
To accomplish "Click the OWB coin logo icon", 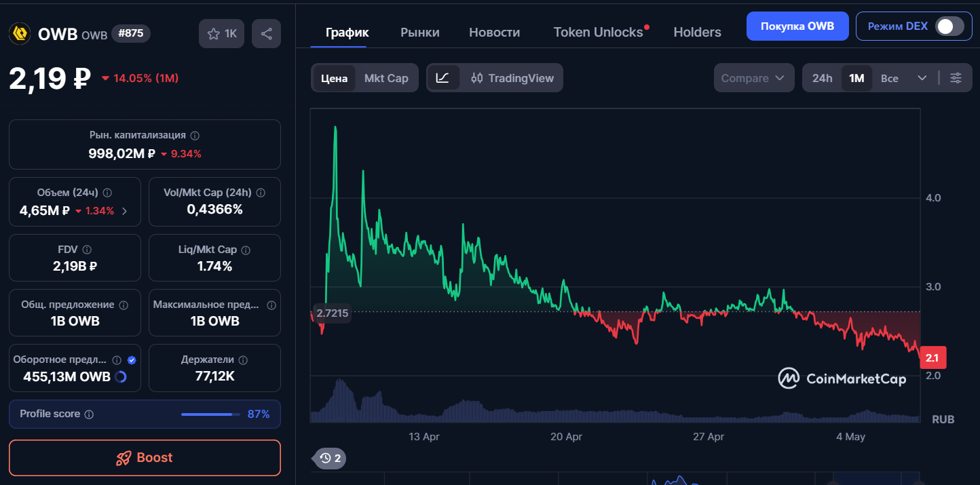I will tap(20, 34).
